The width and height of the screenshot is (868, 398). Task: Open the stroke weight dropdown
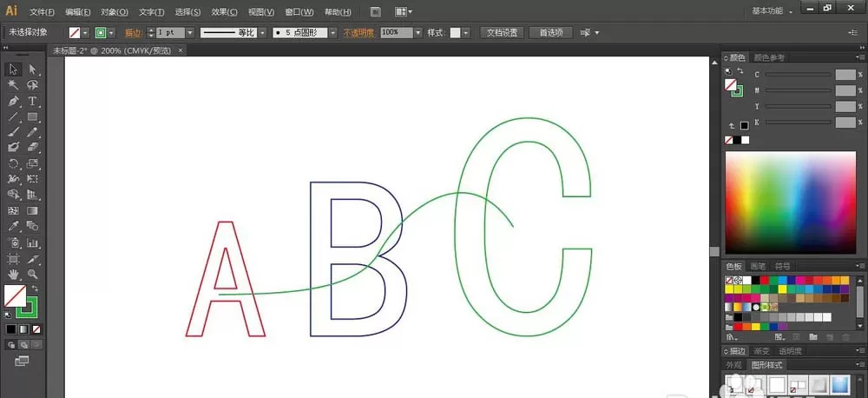coord(190,33)
